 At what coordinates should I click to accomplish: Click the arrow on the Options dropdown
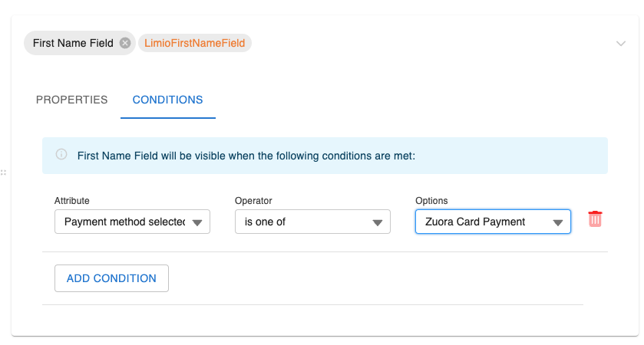tap(557, 222)
